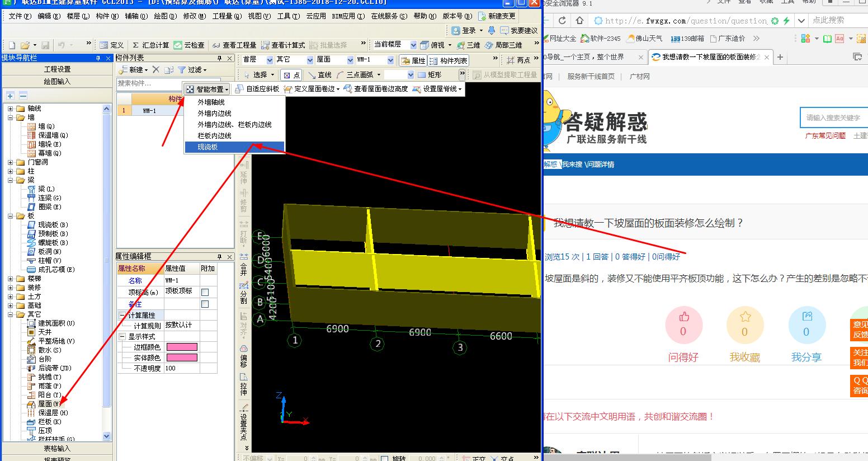This screenshot has width=868, height=461.
Task: Click the 我要建议 button
Action: click(x=518, y=30)
